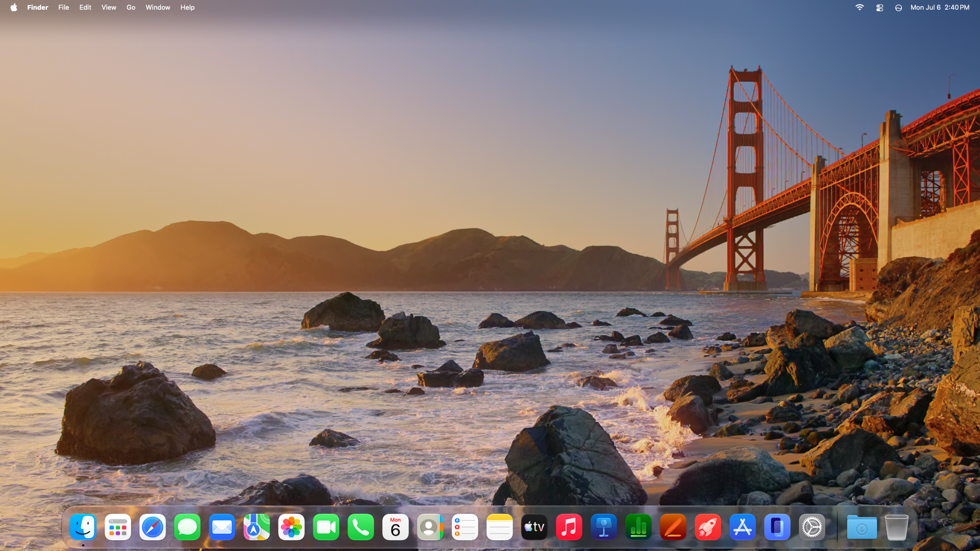The width and height of the screenshot is (980, 551).
Task: Open Phone handset app in Dock
Action: click(x=361, y=527)
